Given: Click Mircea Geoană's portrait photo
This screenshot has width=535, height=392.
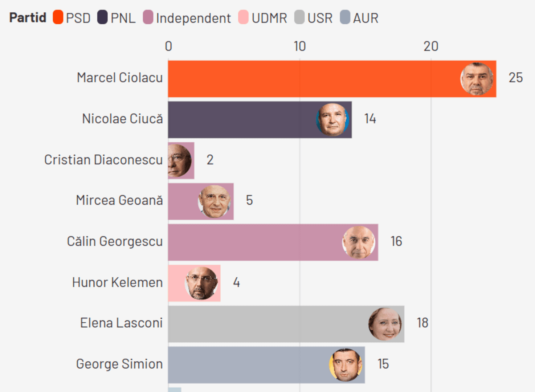Looking at the screenshot, I should [214, 201].
